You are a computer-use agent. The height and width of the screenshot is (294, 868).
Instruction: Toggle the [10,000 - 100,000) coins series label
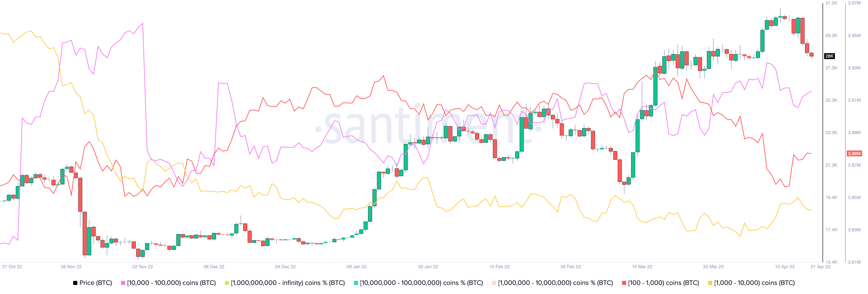pos(171,283)
